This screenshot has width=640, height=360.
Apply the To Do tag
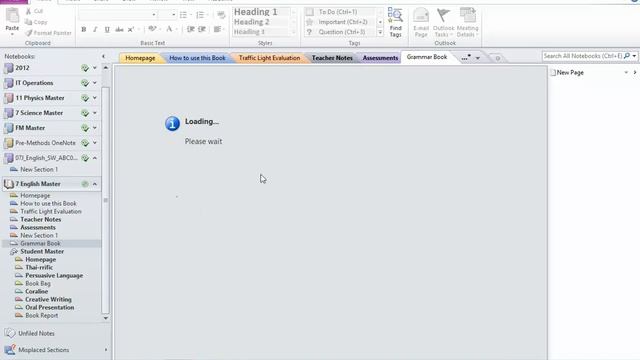[338, 12]
